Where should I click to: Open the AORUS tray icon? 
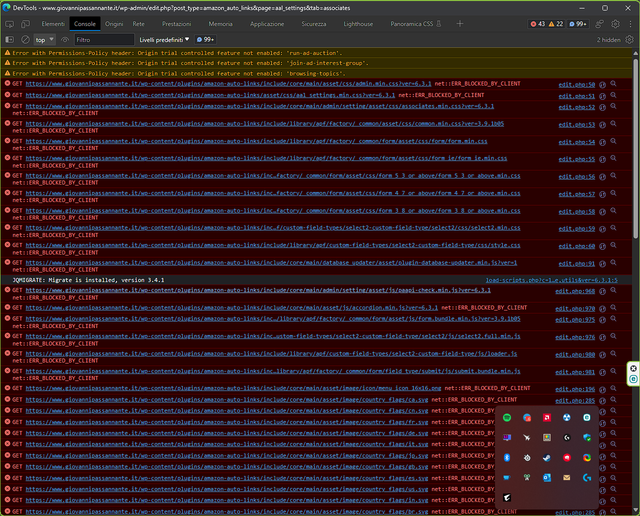pos(507,498)
